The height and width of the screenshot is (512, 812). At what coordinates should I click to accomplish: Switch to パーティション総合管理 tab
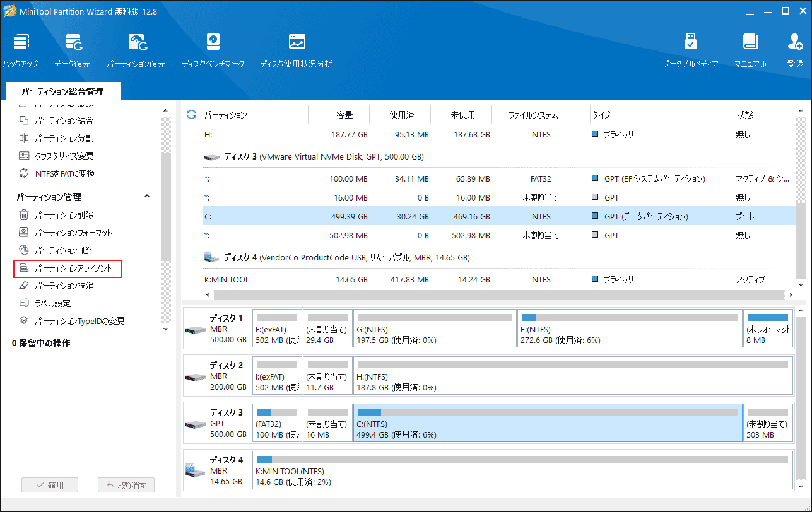[62, 91]
